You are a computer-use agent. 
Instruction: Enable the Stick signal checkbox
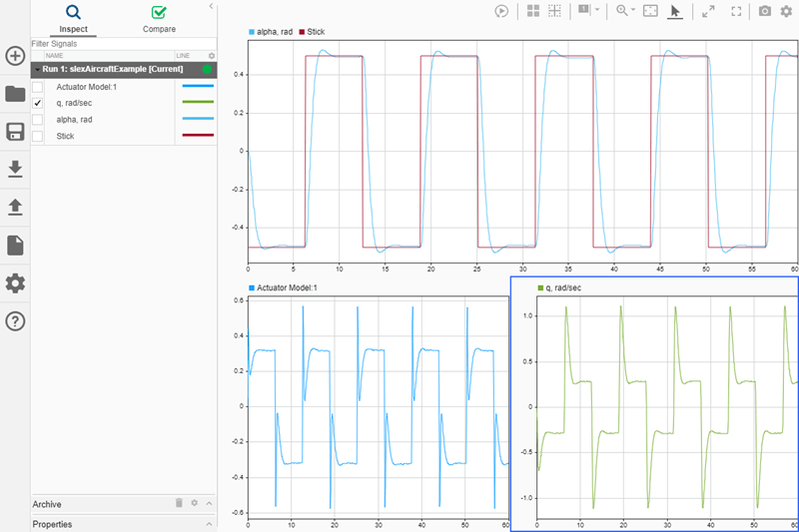pyautogui.click(x=37, y=135)
